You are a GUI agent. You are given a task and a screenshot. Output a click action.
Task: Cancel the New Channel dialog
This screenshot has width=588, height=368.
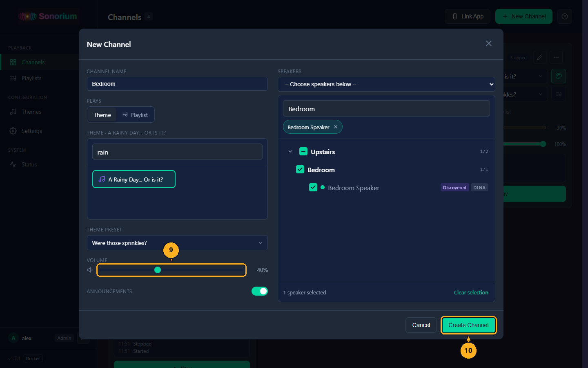(421, 325)
